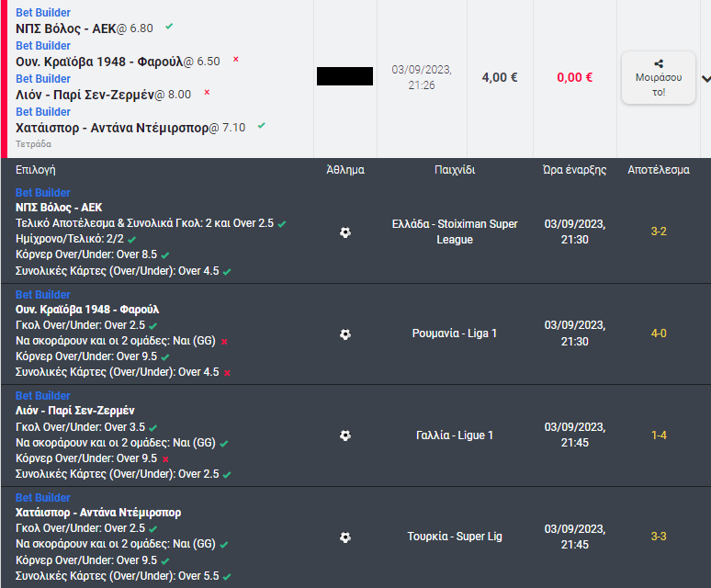This screenshot has width=711, height=588.
Task: Select the 3-2 result for ΝΠΣ Βόλος - ΑΕΚ
Action: tap(659, 232)
